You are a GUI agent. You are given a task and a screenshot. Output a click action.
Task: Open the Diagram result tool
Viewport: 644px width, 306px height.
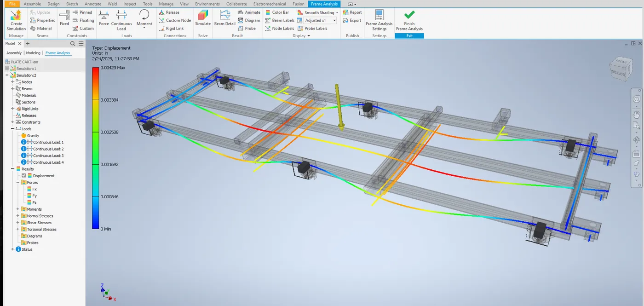(249, 20)
